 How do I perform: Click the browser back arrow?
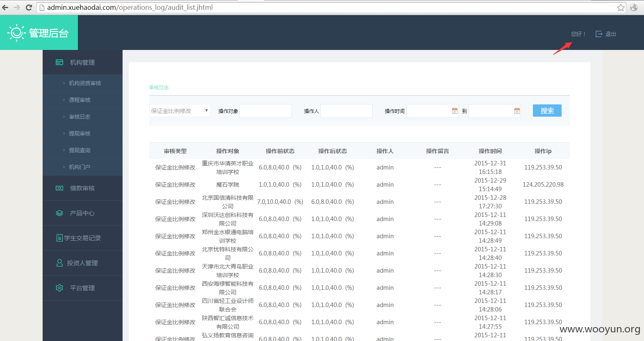tap(5, 7)
